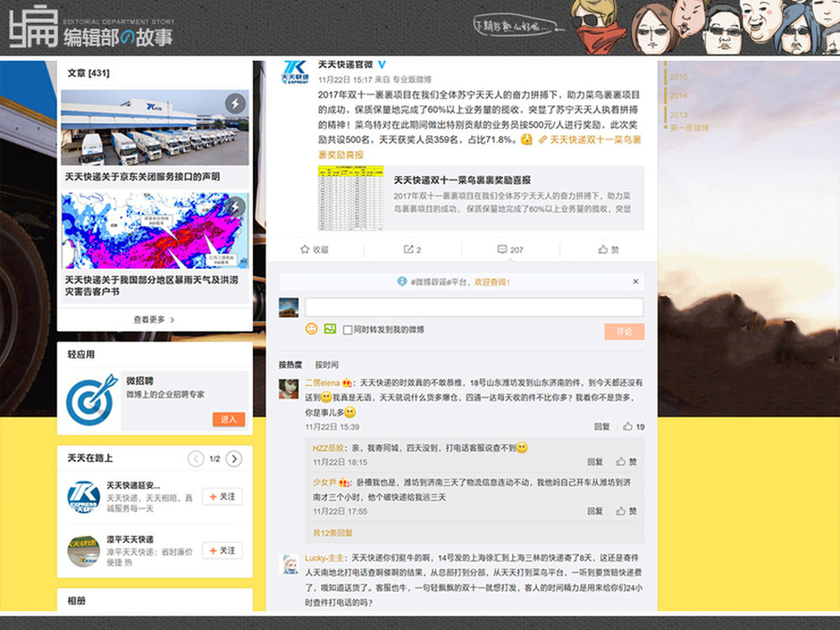Open the 少女尹 username link

(x=324, y=482)
